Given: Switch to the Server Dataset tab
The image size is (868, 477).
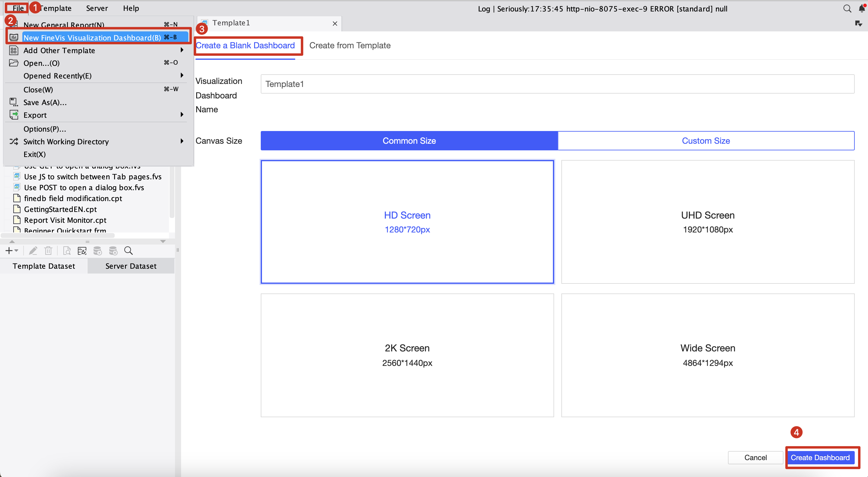Looking at the screenshot, I should 131,266.
